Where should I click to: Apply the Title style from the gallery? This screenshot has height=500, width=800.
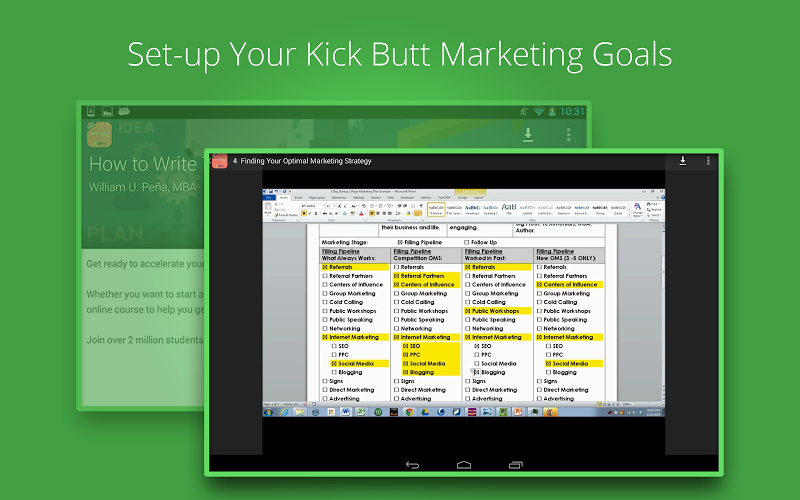point(509,209)
